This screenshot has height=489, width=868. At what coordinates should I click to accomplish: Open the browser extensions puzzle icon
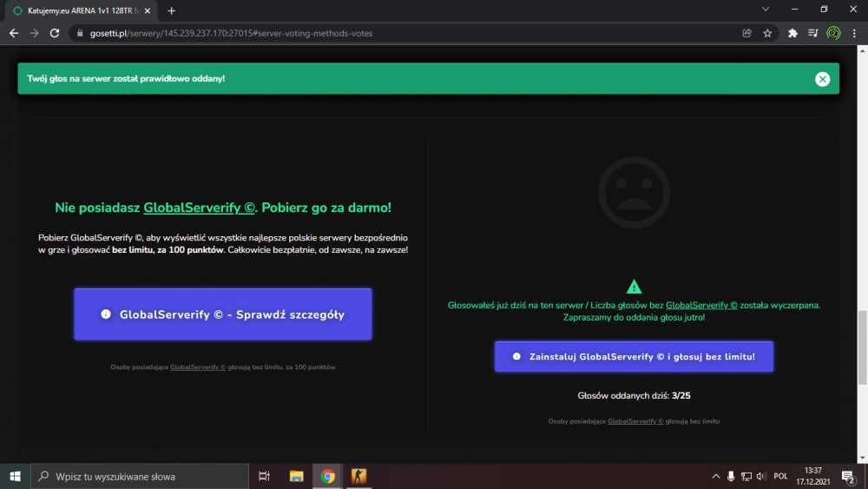[792, 33]
